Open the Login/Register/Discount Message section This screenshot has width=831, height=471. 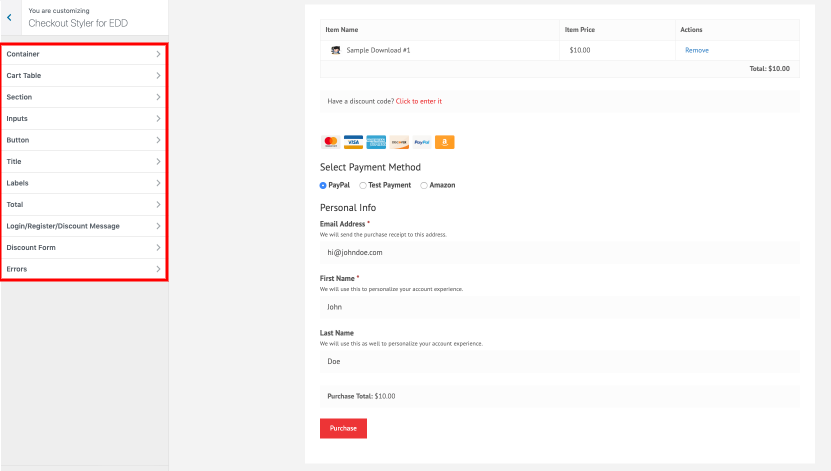click(x=84, y=226)
